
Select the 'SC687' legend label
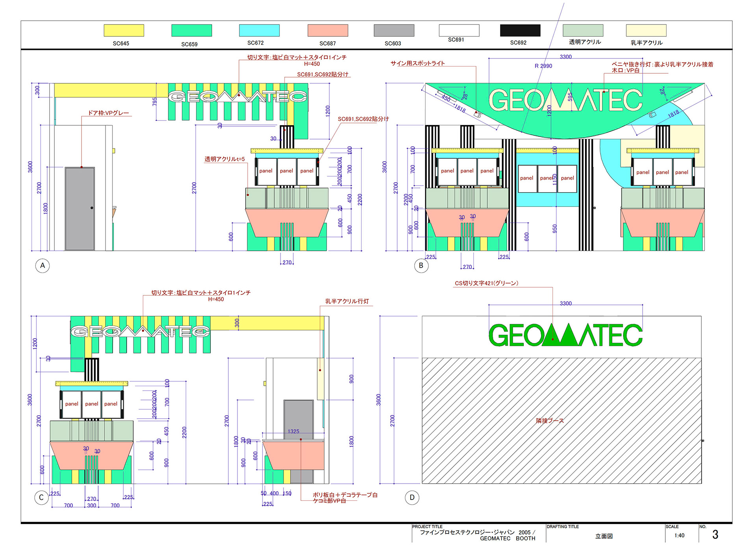point(328,43)
